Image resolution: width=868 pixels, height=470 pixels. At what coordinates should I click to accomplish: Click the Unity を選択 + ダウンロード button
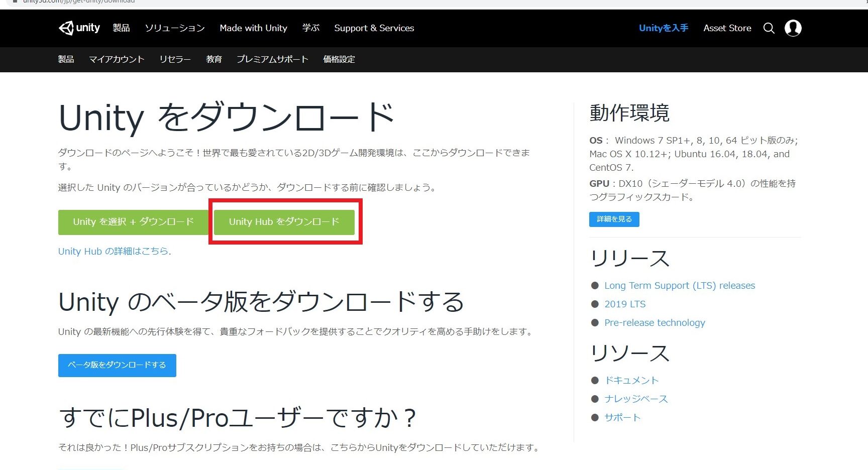click(134, 222)
